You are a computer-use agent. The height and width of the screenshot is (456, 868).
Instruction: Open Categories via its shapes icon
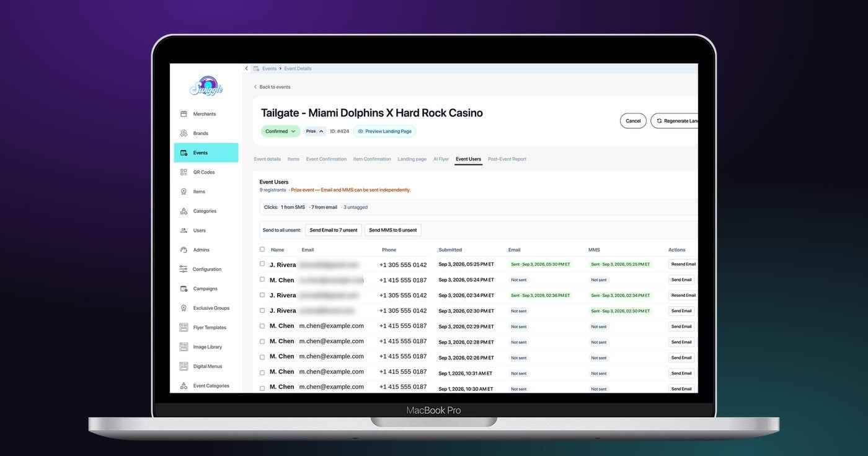(184, 211)
